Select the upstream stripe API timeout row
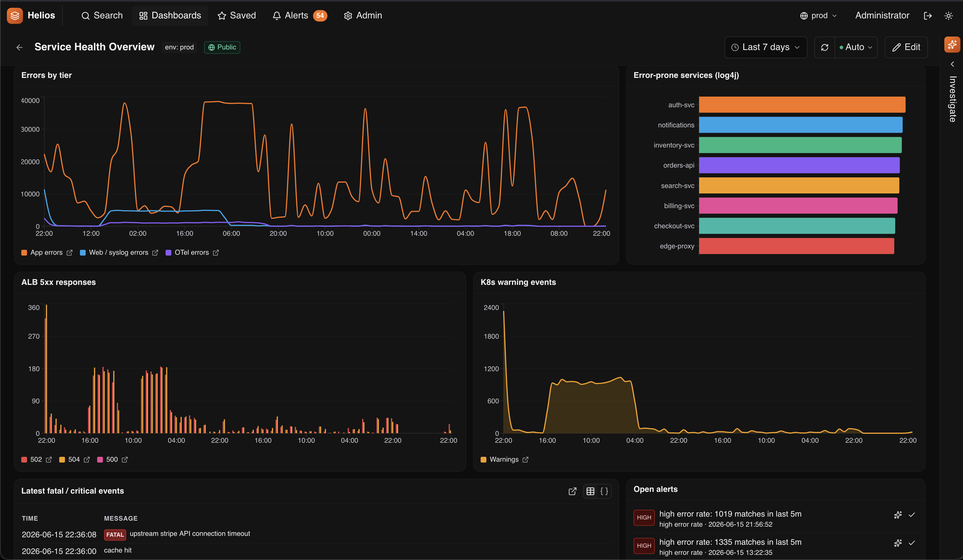Screen dimensions: 963x560 (x=316, y=534)
